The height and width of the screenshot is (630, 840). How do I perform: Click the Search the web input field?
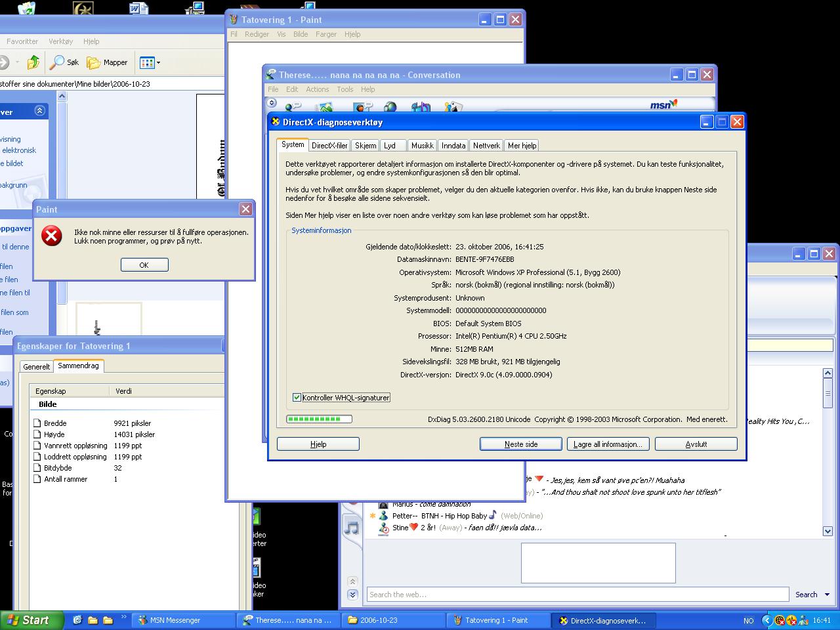coord(577,595)
